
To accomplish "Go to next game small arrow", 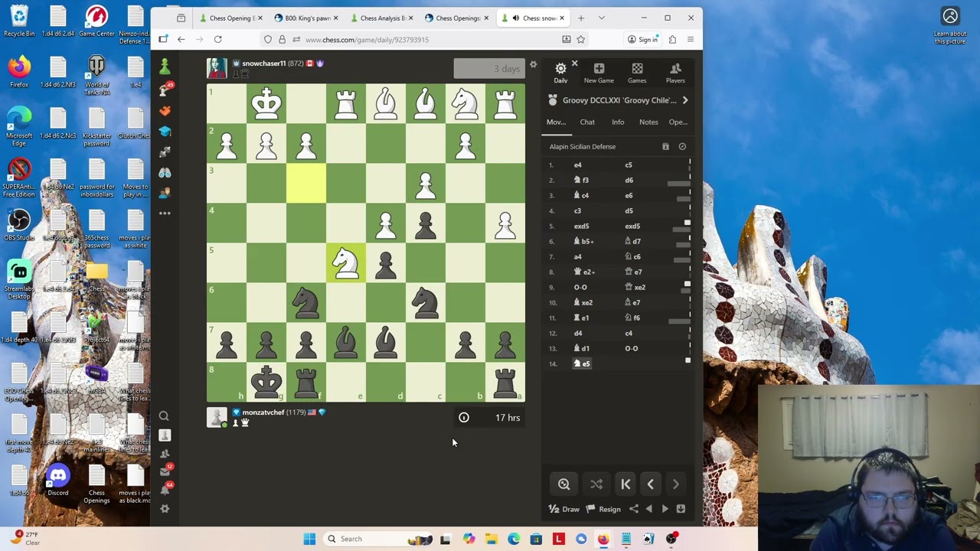I will click(665, 509).
